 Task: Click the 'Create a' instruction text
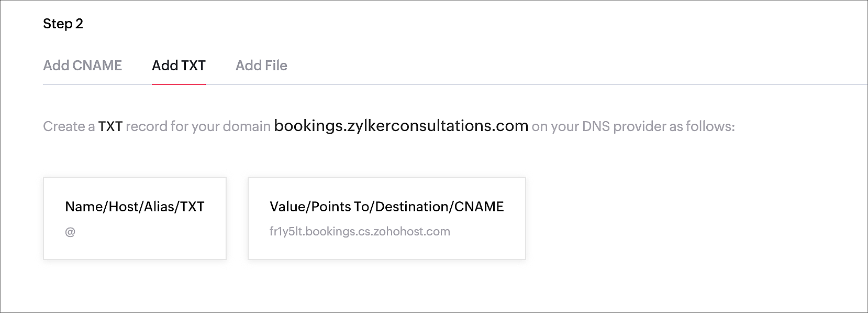click(x=69, y=126)
